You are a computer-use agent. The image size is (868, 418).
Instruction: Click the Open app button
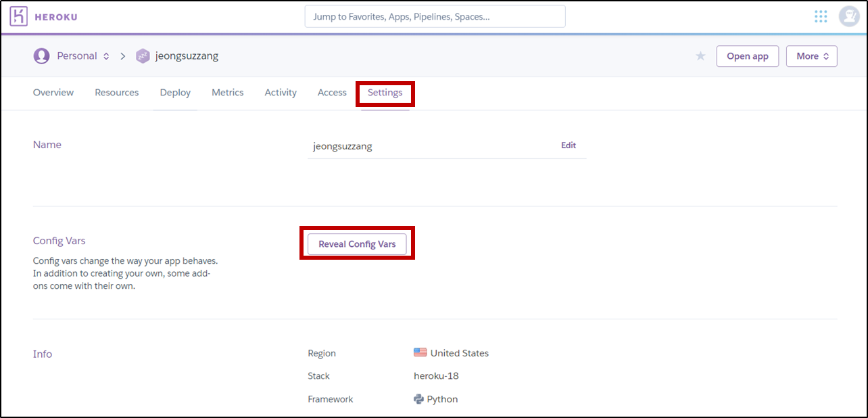(x=748, y=56)
